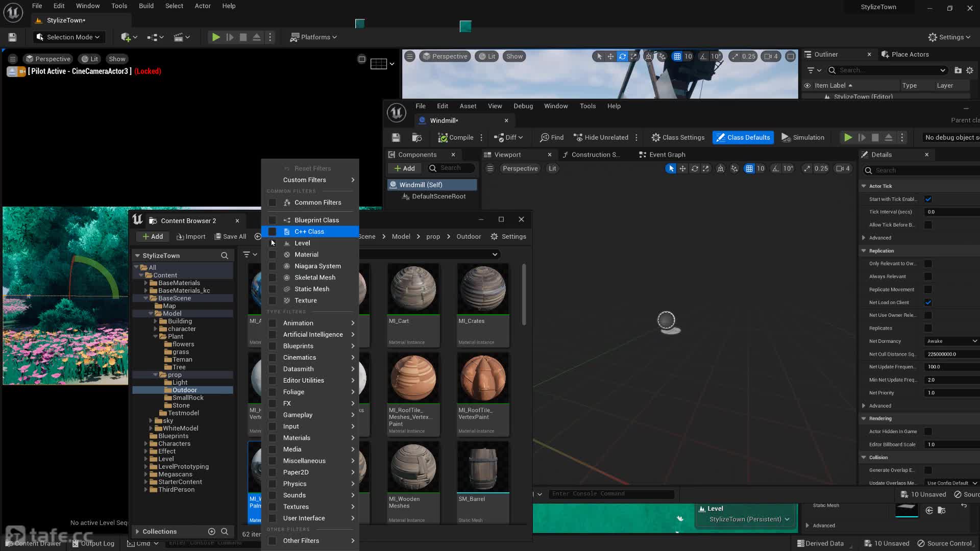Switch to the Event Graph tab
Screen dimensions: 980x551
662,155
